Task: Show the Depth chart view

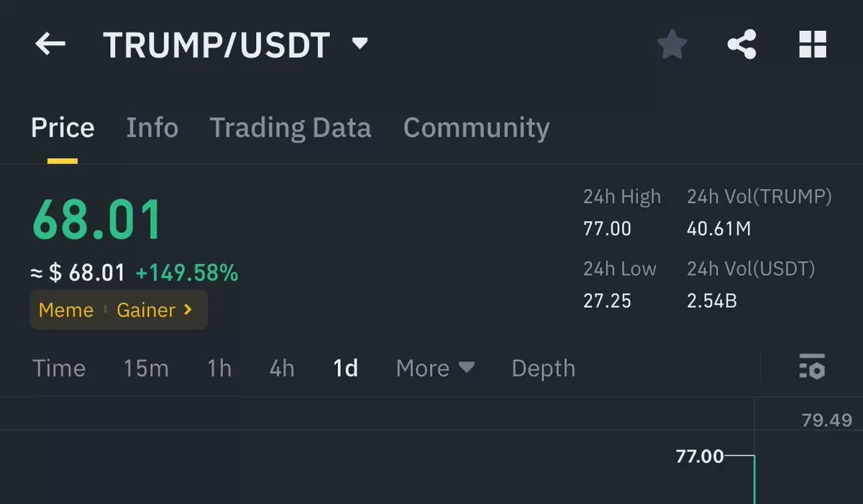Action: pyautogui.click(x=543, y=368)
